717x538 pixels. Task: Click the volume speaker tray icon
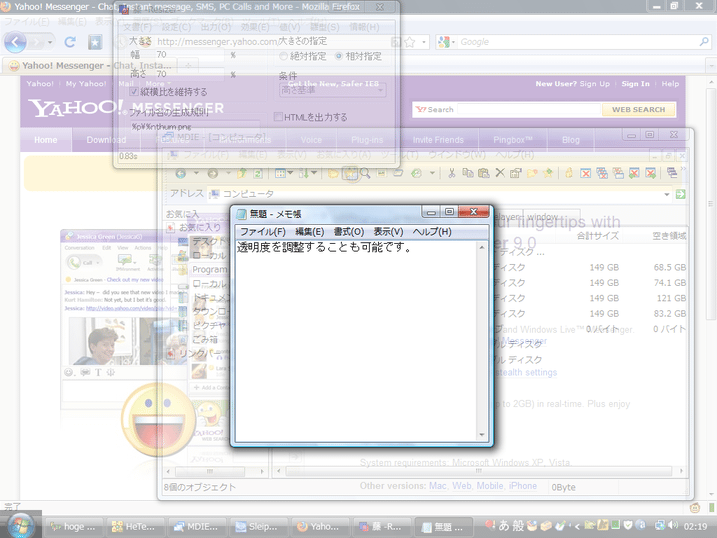point(673,525)
